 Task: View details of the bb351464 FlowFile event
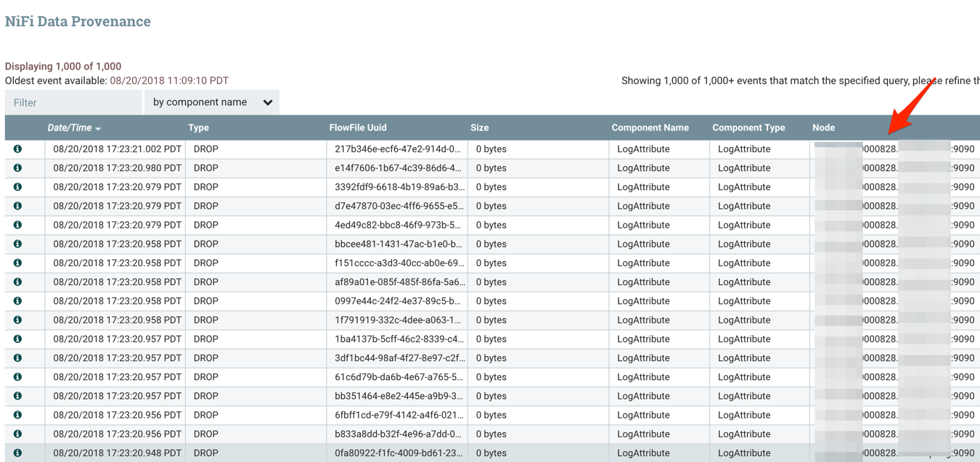coord(17,395)
